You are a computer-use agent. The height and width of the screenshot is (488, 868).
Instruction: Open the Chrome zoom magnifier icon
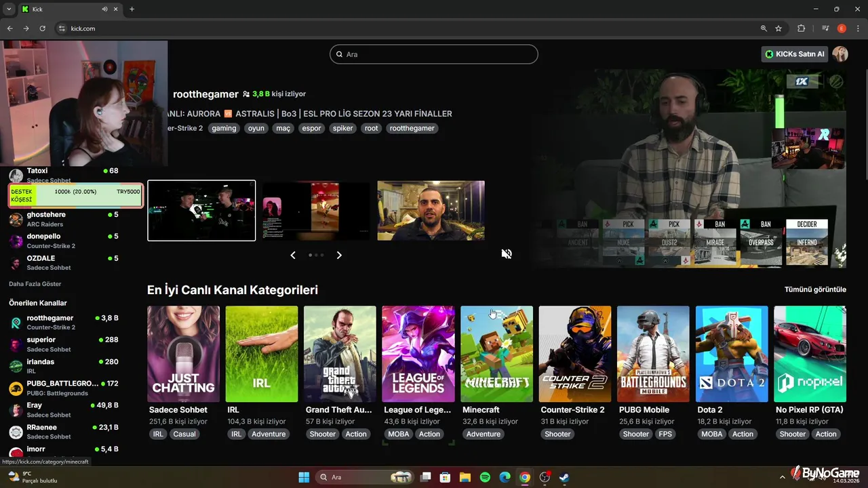click(764, 28)
